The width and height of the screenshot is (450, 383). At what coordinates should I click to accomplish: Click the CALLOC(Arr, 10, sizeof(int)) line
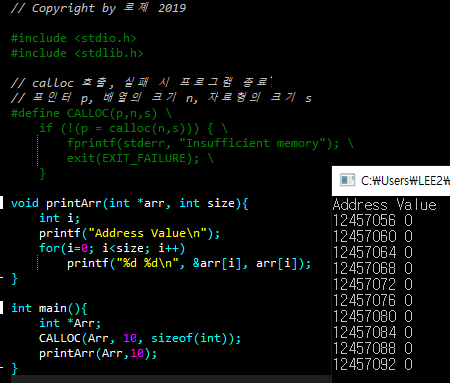[140, 338]
